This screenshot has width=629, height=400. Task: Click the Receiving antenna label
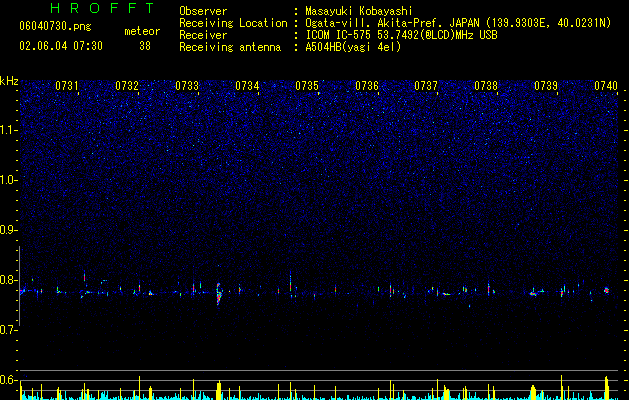point(230,47)
